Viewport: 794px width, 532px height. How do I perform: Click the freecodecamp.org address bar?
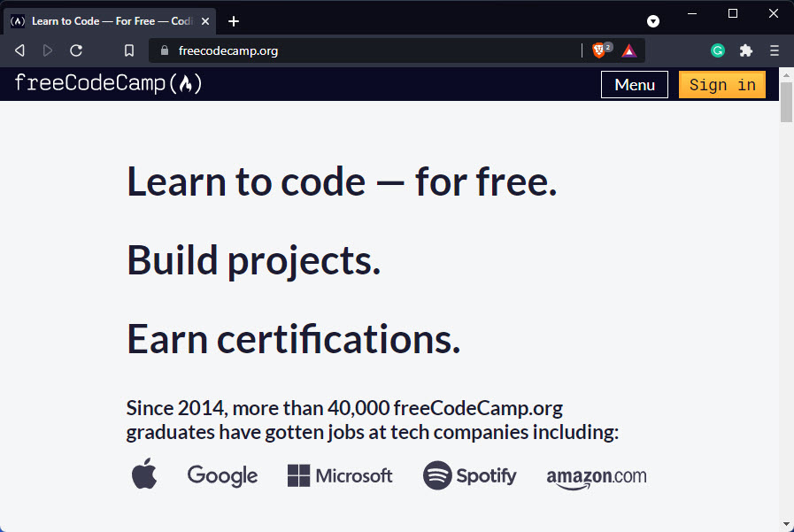[x=365, y=50]
